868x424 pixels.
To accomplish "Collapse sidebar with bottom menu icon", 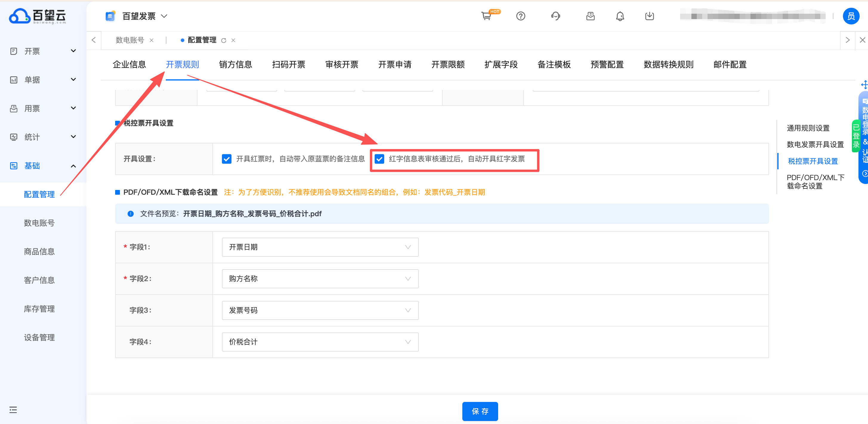I will point(13,409).
